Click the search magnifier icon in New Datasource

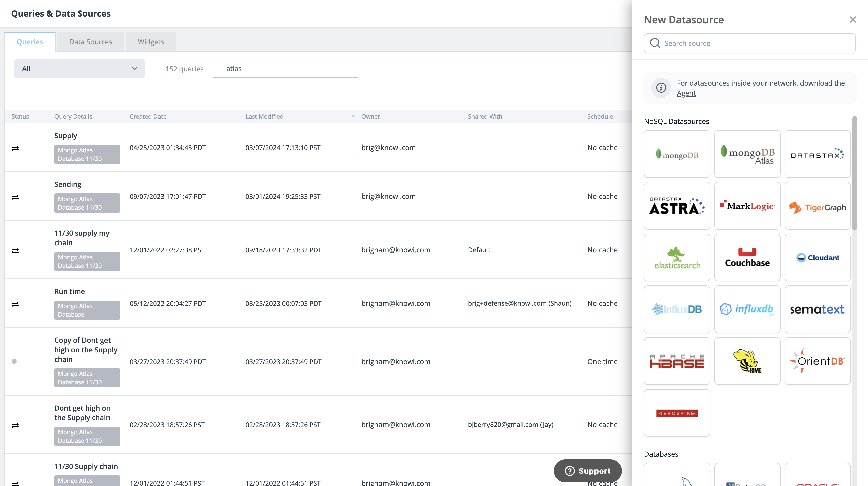tap(655, 43)
